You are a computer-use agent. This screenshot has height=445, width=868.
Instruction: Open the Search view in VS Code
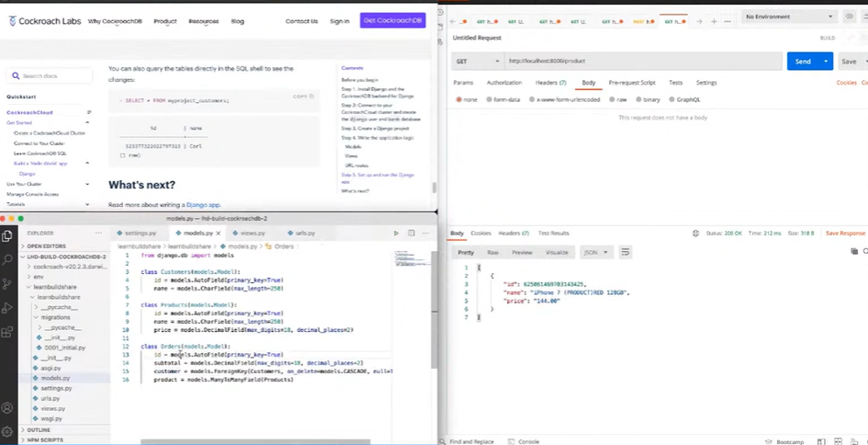[x=7, y=260]
